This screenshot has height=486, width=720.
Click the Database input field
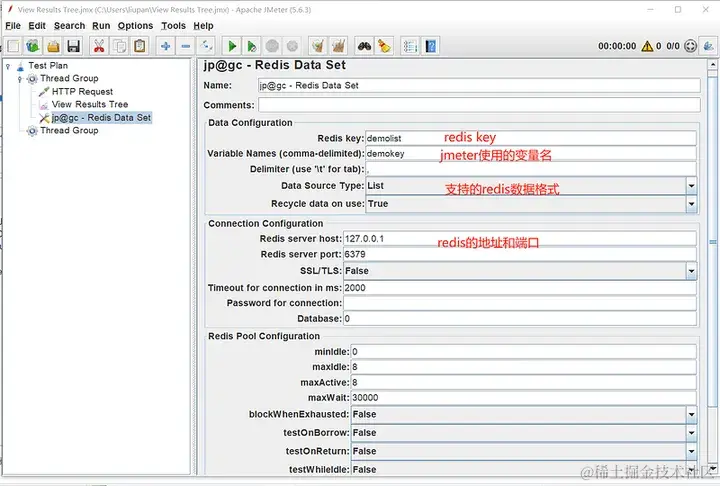pyautogui.click(x=519, y=319)
